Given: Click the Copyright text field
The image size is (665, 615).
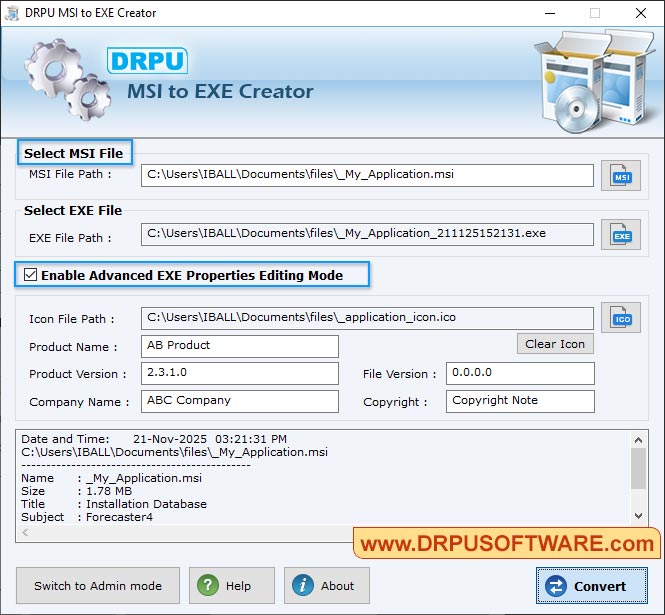Looking at the screenshot, I should 520,401.
